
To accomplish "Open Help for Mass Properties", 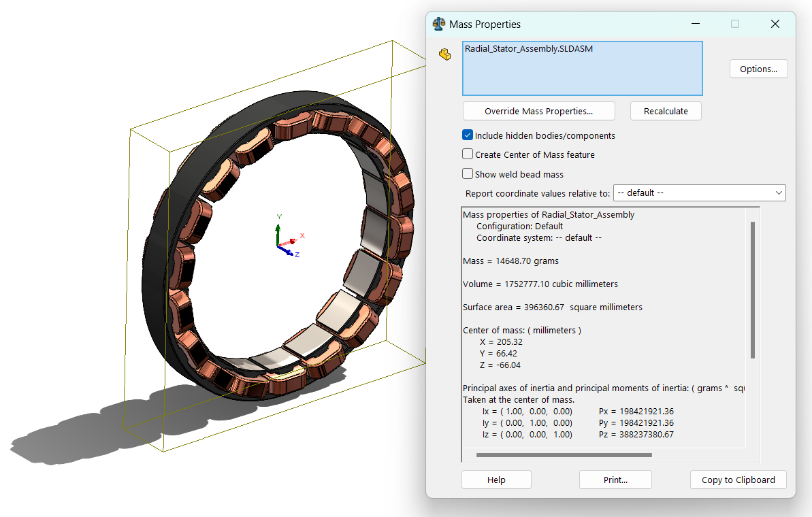I will tap(496, 480).
